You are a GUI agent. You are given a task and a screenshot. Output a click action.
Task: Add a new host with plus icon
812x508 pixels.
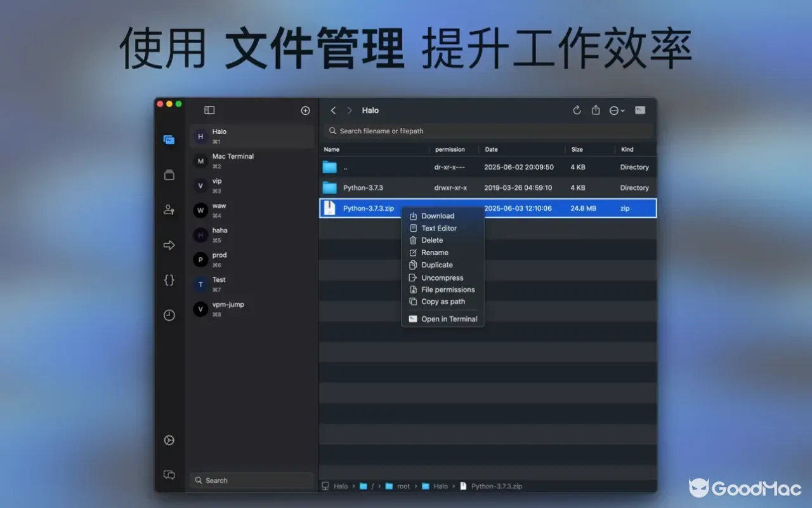click(305, 110)
